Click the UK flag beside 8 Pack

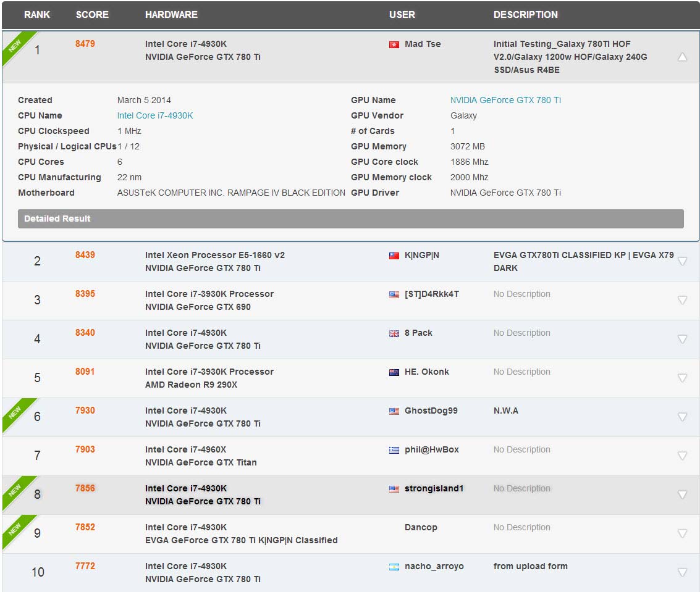pos(394,333)
